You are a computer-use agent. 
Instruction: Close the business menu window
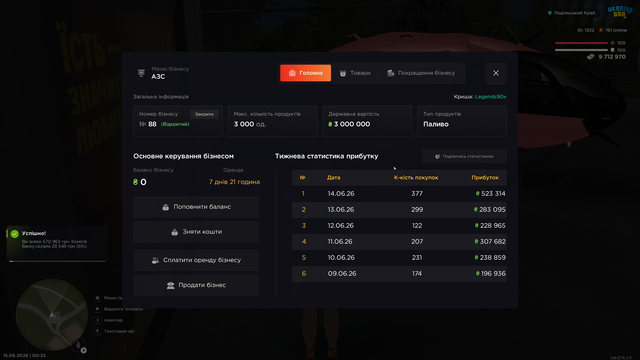(x=496, y=73)
